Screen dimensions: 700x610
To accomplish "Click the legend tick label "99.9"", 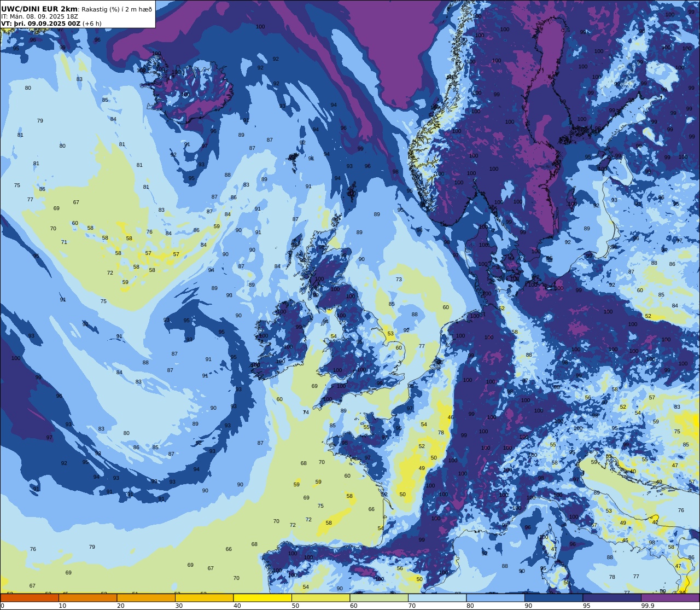I will (x=647, y=606).
